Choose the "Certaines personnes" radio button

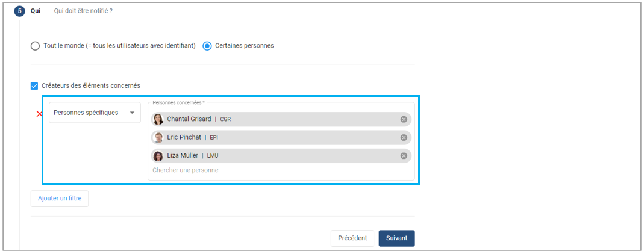(207, 46)
